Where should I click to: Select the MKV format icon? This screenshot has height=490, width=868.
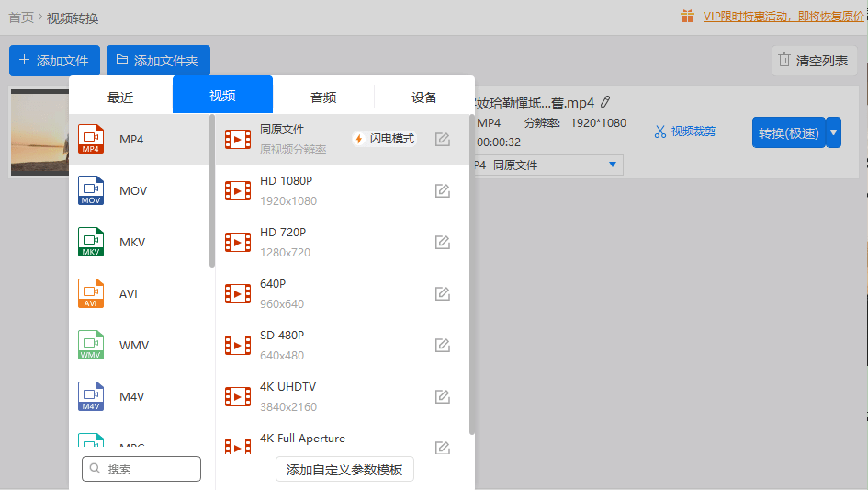coord(91,243)
